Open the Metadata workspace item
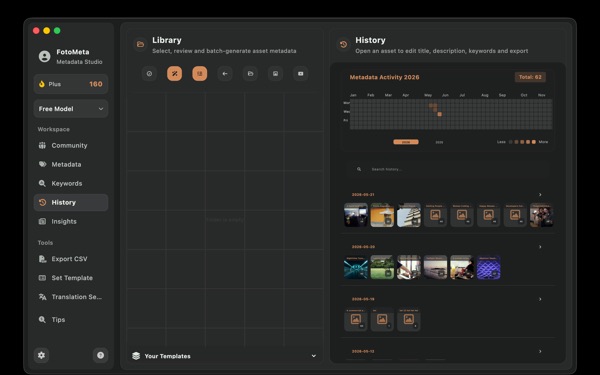Viewport: 600px width, 375px height. click(71, 164)
